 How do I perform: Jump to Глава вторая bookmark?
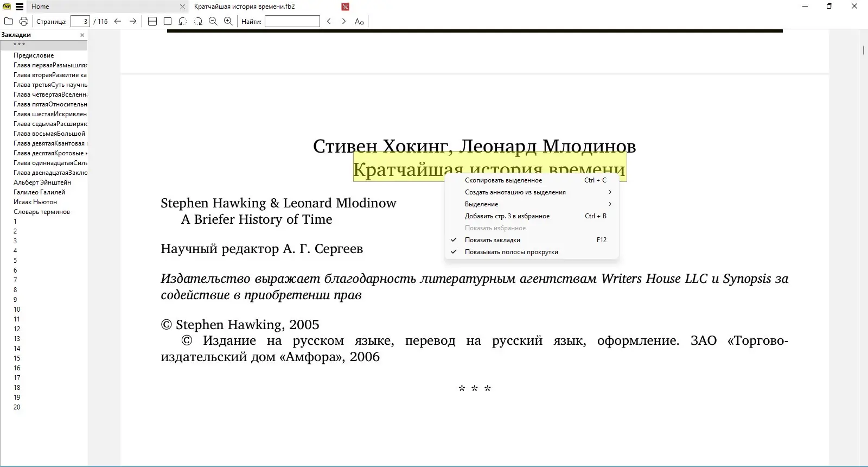50,75
